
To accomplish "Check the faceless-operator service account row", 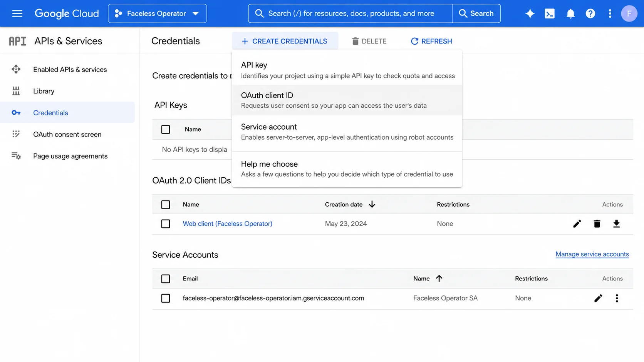I will tap(166, 298).
